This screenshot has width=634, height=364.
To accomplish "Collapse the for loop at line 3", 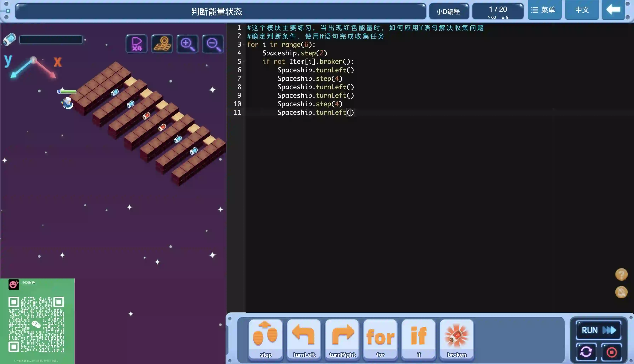I will tap(244, 45).
